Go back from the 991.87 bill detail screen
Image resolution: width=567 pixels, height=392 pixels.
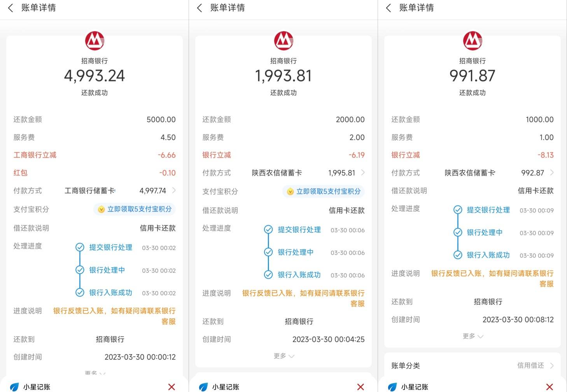click(388, 8)
